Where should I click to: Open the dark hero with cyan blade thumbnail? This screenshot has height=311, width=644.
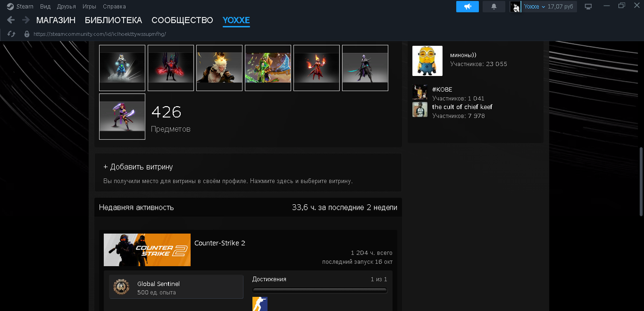365,68
